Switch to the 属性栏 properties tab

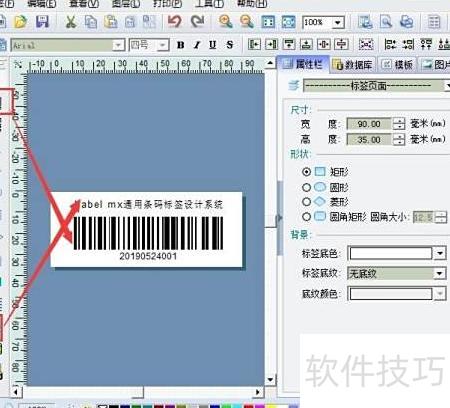(x=303, y=64)
